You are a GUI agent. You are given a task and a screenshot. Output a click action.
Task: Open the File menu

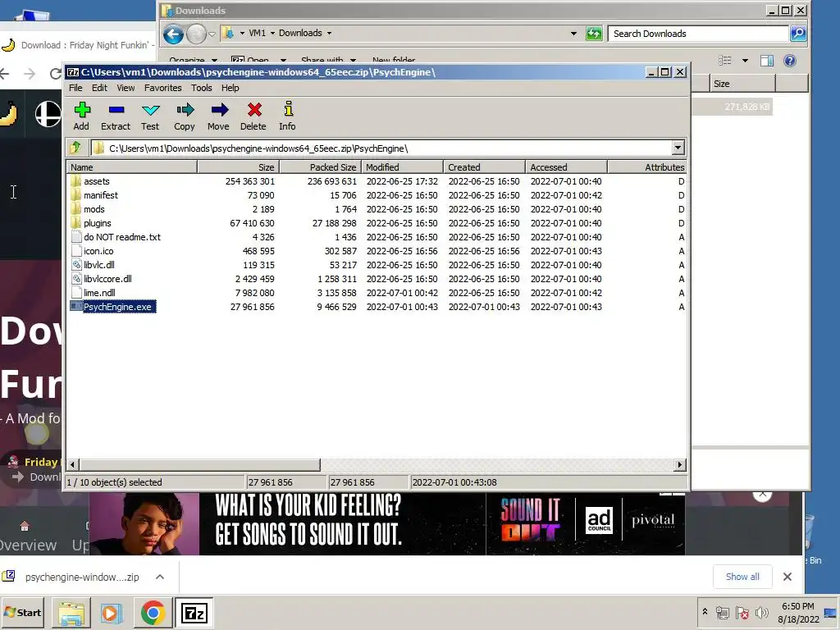pyautogui.click(x=75, y=88)
